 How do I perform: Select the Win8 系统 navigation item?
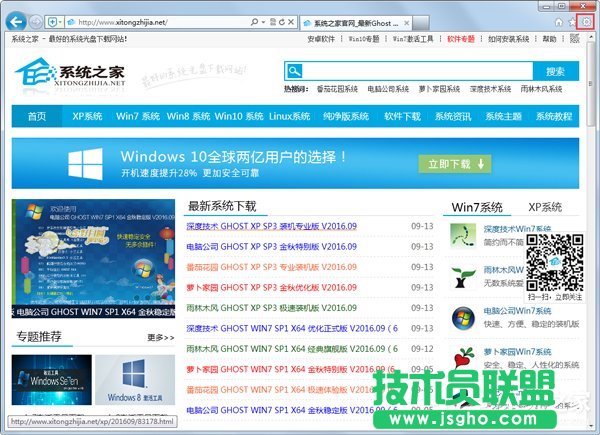[x=188, y=116]
